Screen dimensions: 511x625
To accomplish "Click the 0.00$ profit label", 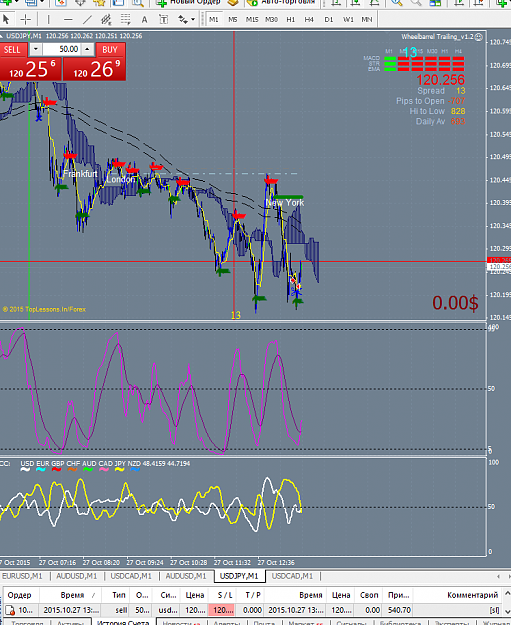I will (455, 303).
